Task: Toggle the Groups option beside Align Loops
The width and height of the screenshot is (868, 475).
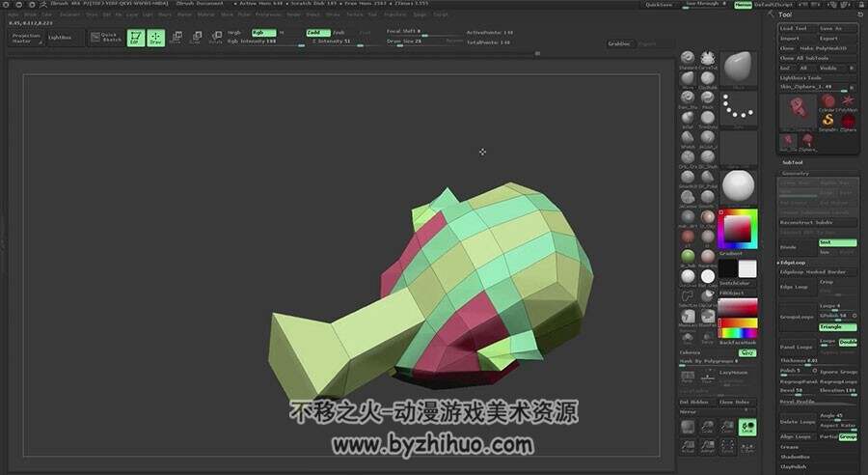Action: tap(848, 436)
